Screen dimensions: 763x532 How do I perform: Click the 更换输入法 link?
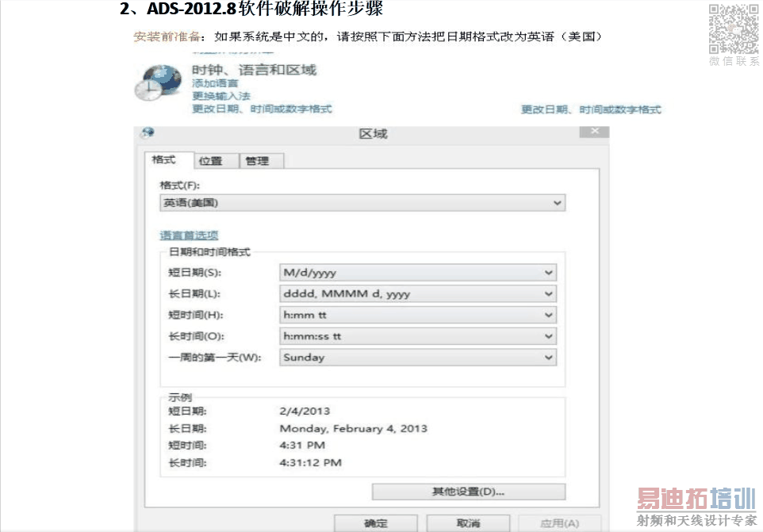coord(221,96)
